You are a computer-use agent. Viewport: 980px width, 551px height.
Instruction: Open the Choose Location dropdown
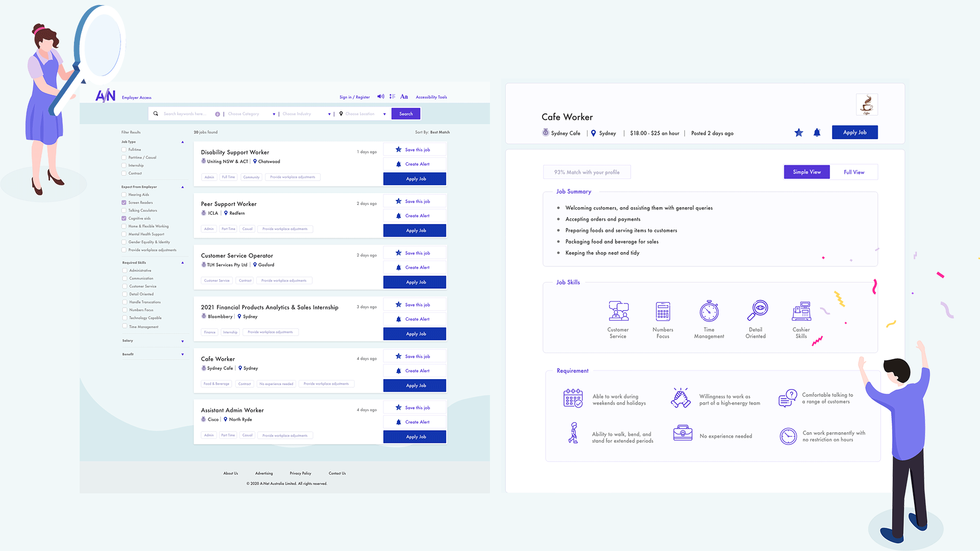point(363,114)
